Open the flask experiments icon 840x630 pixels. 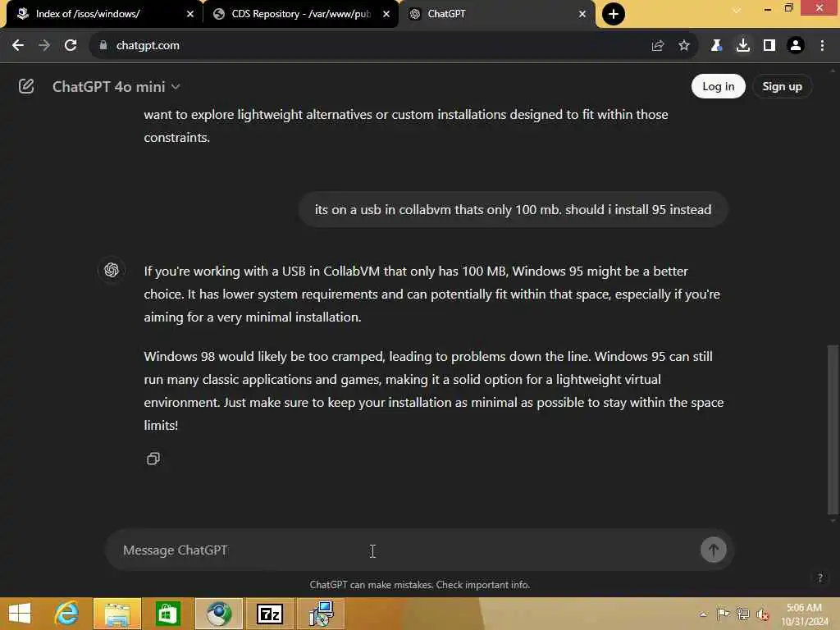pyautogui.click(x=716, y=46)
